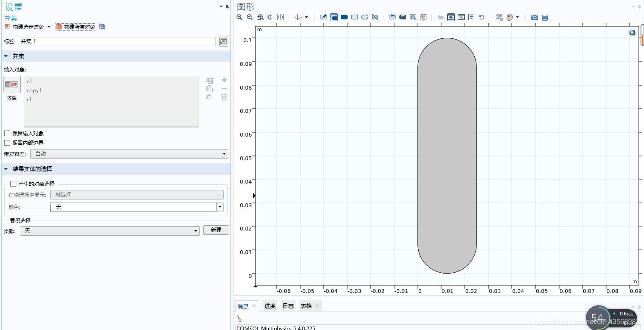The image size is (644, 330).
Task: Click the plus add to selection icon
Action: 224,80
